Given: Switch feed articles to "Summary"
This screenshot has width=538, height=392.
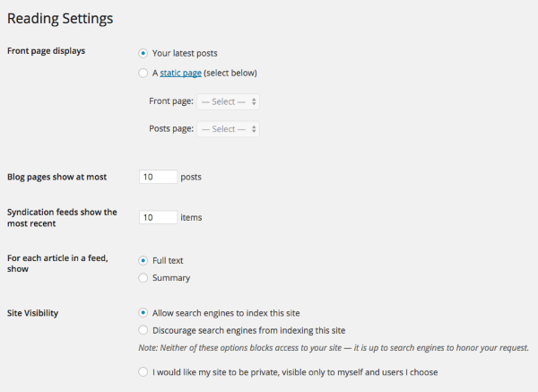Looking at the screenshot, I should pos(143,278).
